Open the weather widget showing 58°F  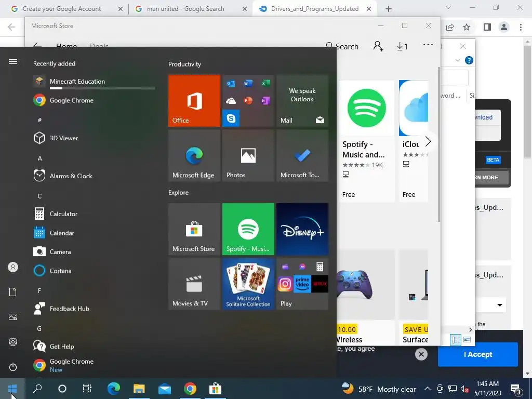coord(379,389)
